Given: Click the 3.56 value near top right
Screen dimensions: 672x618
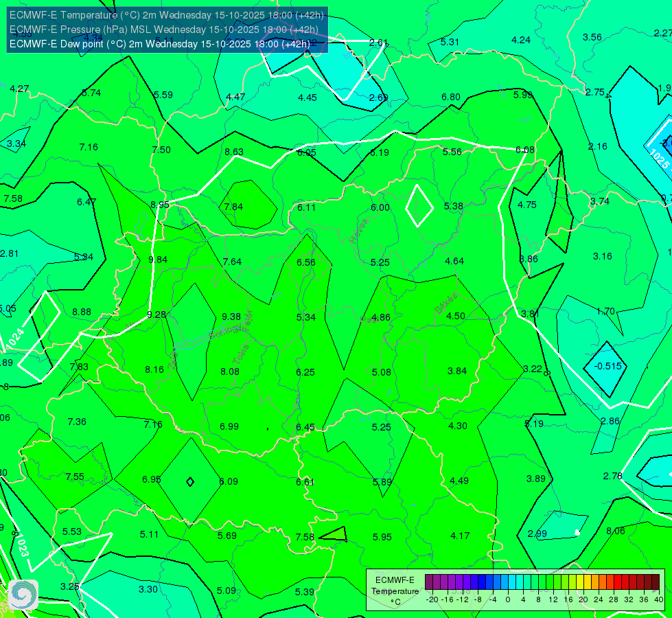Looking at the screenshot, I should pos(592,37).
